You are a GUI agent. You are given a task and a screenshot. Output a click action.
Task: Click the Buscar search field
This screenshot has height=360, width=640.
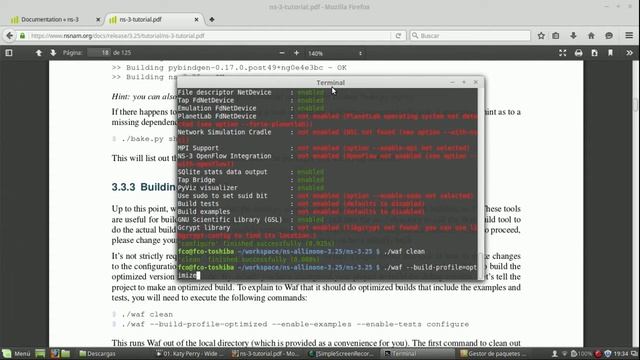click(469, 36)
